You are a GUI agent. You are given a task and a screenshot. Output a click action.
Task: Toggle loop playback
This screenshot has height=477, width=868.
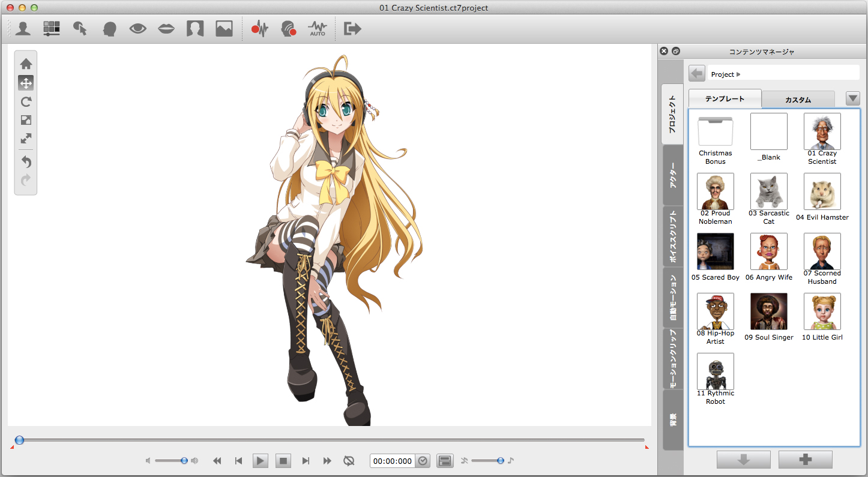(349, 461)
